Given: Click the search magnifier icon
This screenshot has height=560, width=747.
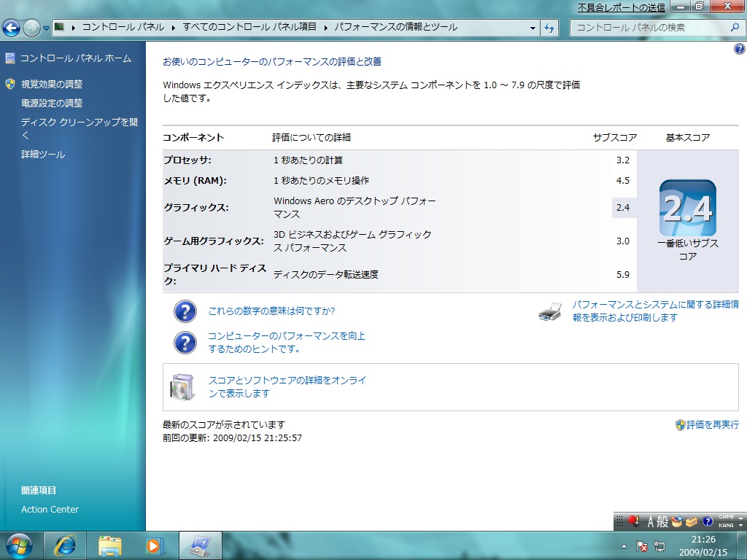Looking at the screenshot, I should [735, 28].
